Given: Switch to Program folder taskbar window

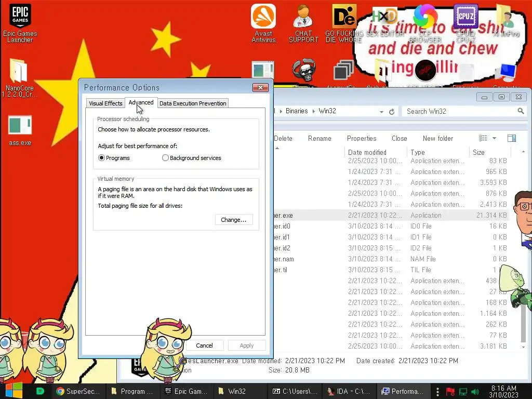Looking at the screenshot, I should coord(132,391).
